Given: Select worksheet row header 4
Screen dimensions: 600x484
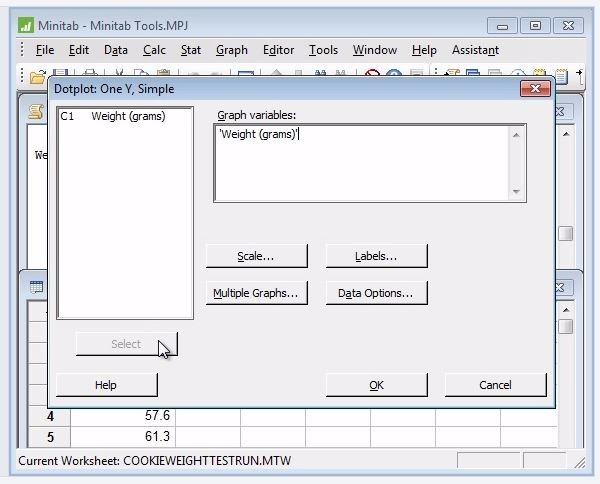Looking at the screenshot, I should [x=50, y=416].
